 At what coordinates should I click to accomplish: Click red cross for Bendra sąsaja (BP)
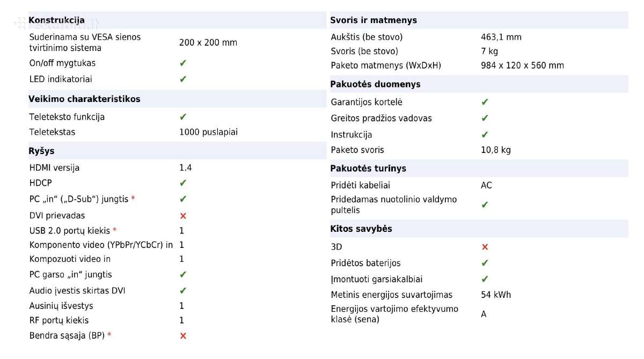(x=183, y=336)
